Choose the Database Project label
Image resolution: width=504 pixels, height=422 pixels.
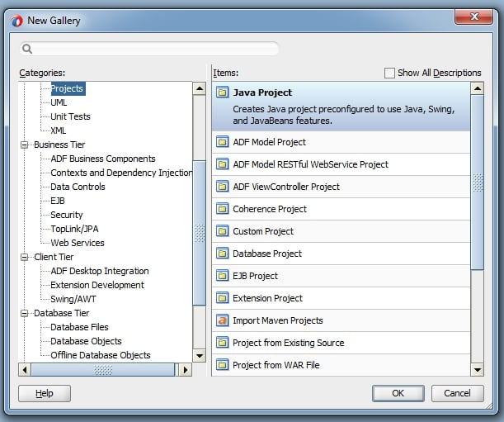tap(267, 254)
